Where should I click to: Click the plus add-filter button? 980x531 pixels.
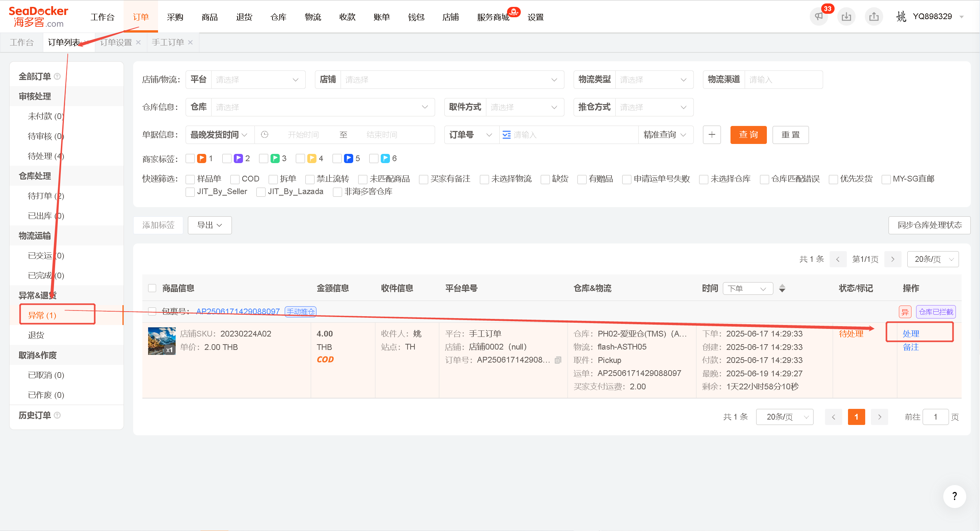(x=712, y=135)
